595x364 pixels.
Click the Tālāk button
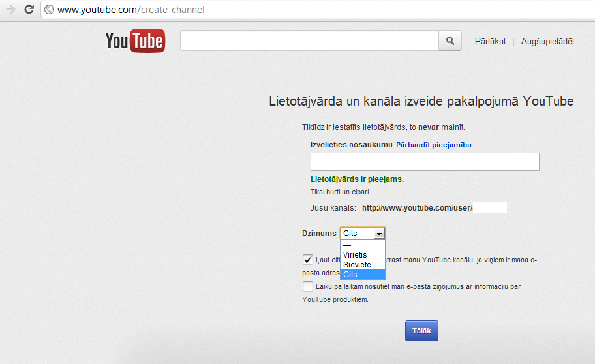[x=421, y=331]
